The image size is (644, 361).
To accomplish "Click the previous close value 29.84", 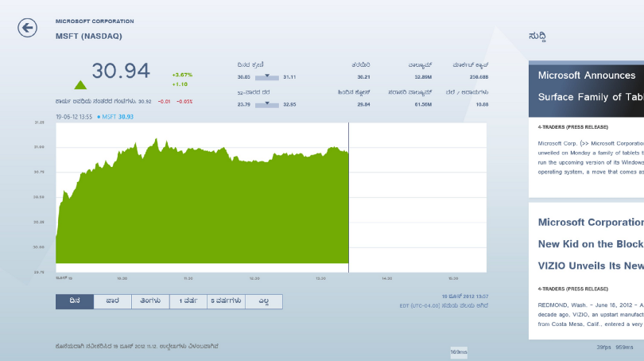I will coord(363,104).
